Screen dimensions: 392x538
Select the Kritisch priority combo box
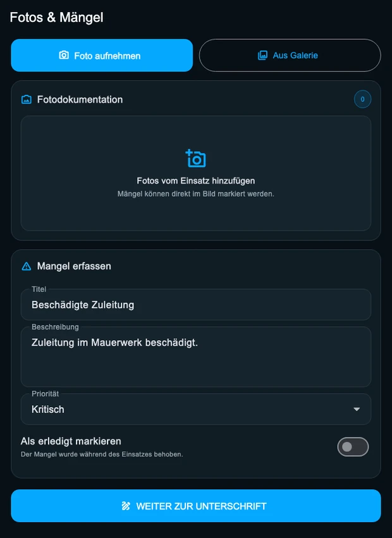tap(196, 409)
